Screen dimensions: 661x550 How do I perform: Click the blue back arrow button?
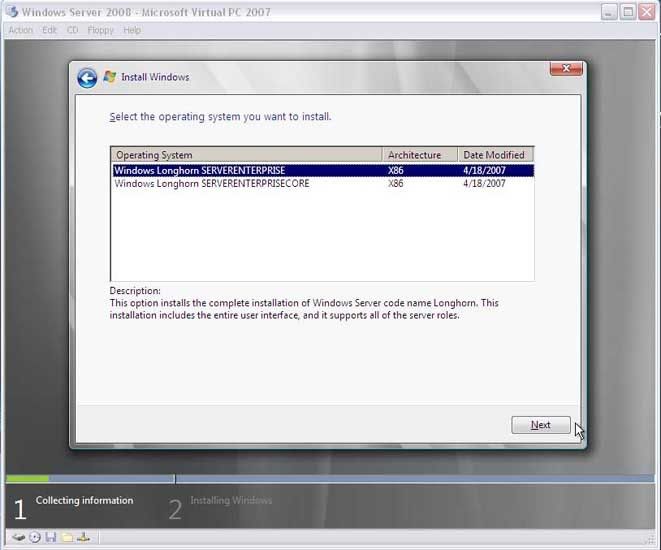(87, 78)
